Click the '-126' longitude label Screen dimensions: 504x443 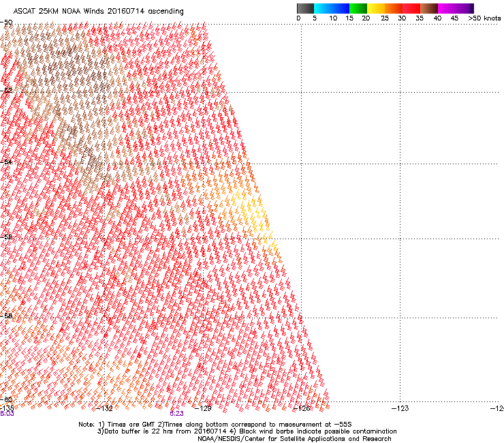[x=302, y=408]
